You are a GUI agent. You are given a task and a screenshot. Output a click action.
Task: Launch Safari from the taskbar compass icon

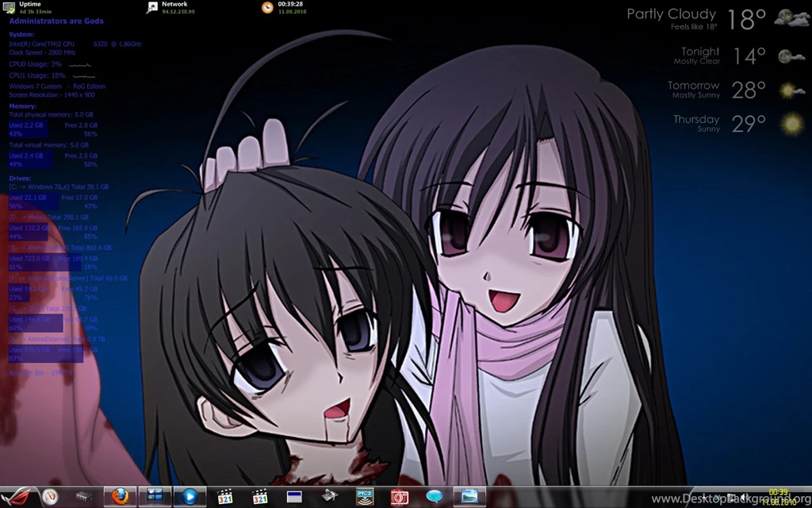tap(50, 497)
